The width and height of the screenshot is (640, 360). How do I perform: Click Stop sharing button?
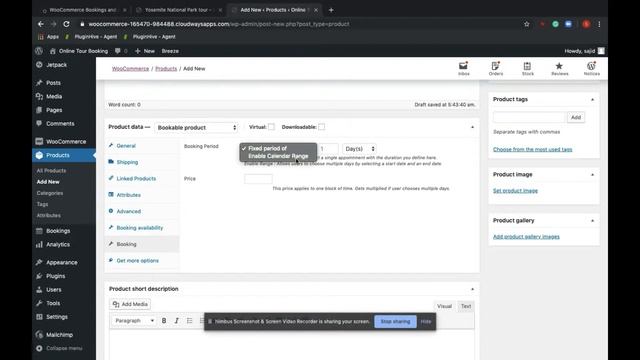[x=395, y=322]
